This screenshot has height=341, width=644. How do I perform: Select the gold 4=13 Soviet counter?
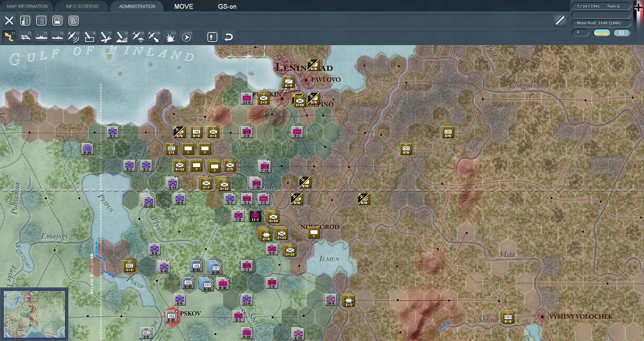tap(179, 166)
